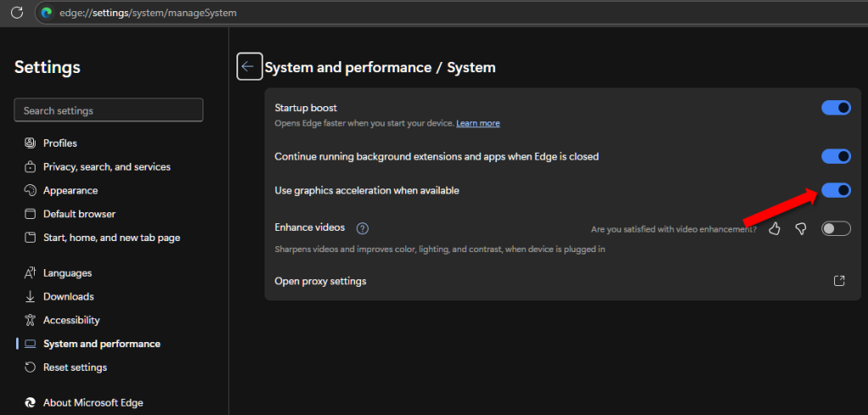The image size is (868, 415).
Task: Select Default browser in sidebar
Action: click(79, 214)
